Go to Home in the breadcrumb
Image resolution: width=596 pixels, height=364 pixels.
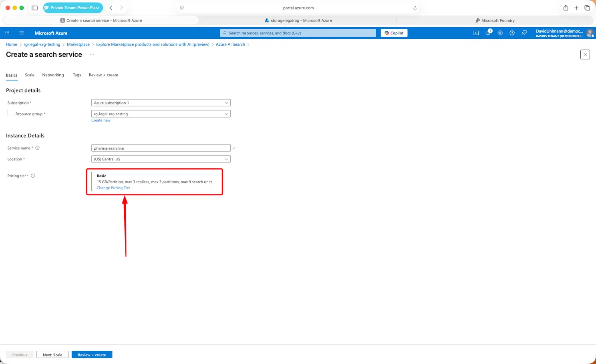(x=12, y=44)
